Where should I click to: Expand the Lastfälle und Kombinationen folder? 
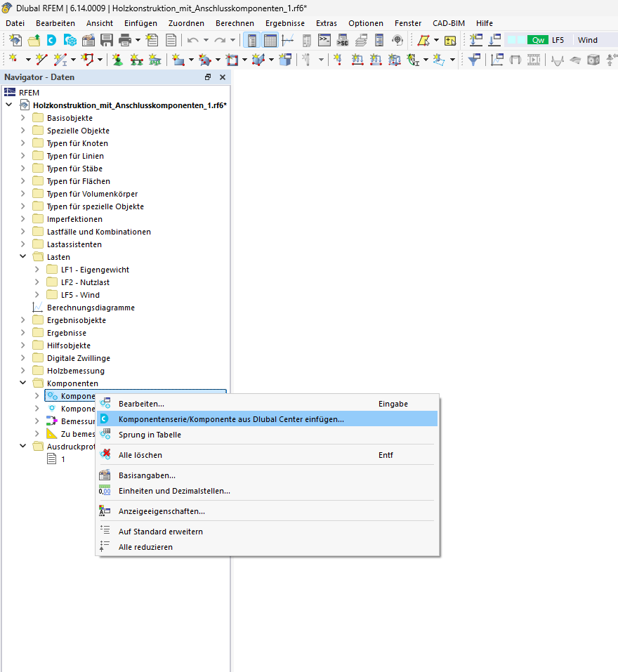(x=23, y=232)
